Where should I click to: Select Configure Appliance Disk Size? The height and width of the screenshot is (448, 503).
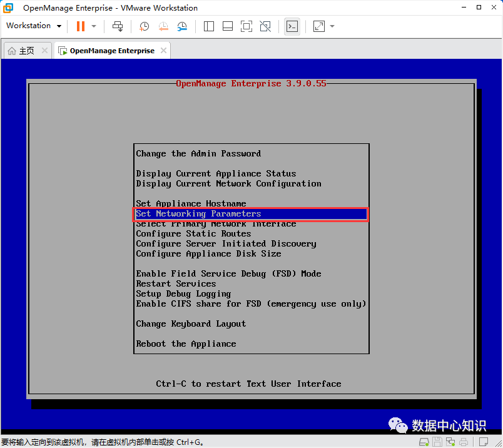click(x=208, y=254)
